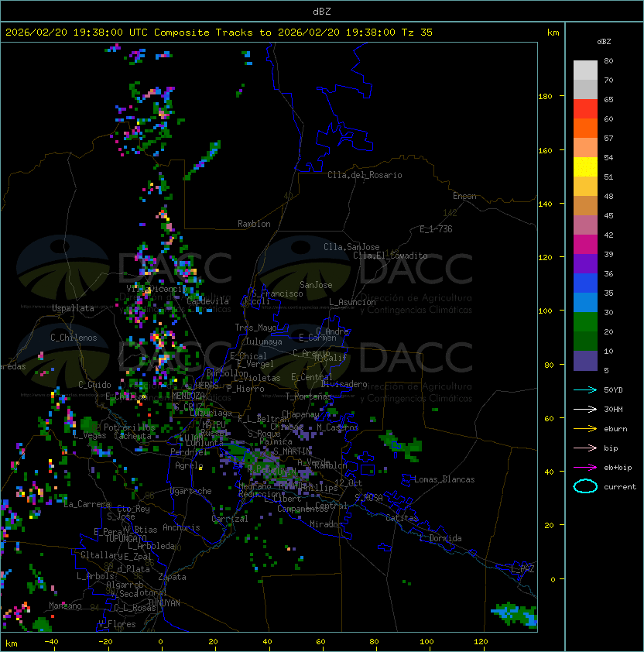Click the 'dBZ' legend heading

click(x=604, y=42)
